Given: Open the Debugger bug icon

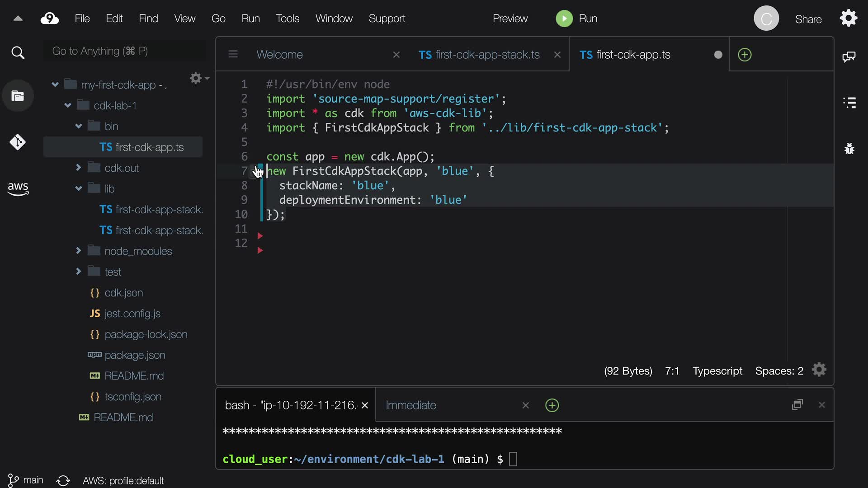Looking at the screenshot, I should [x=849, y=149].
